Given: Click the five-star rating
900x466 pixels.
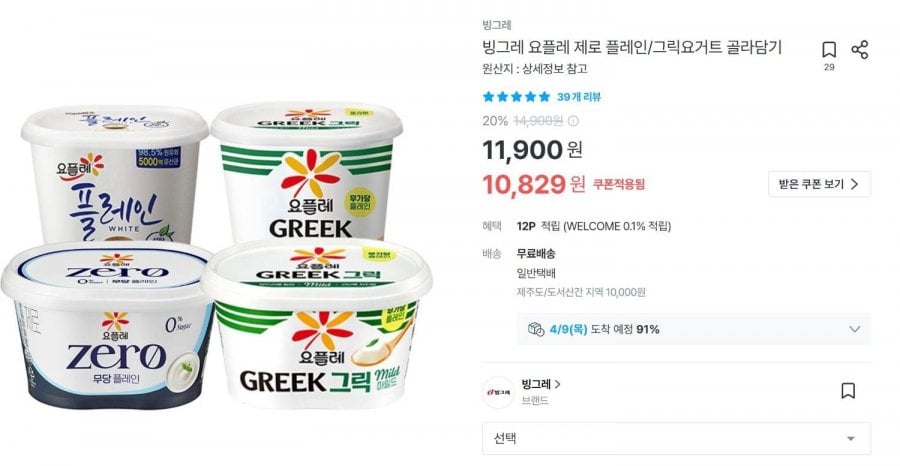Looking at the screenshot, I should click(x=516, y=97).
